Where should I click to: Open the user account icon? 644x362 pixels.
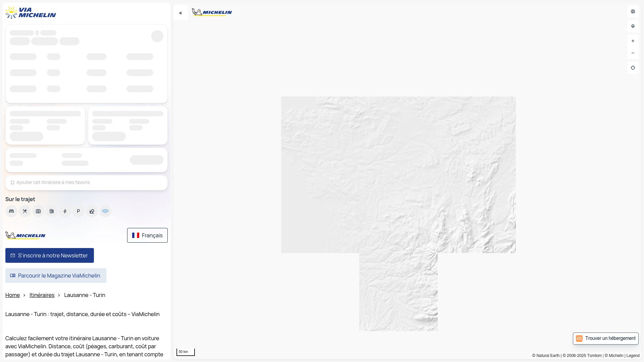click(x=633, y=11)
